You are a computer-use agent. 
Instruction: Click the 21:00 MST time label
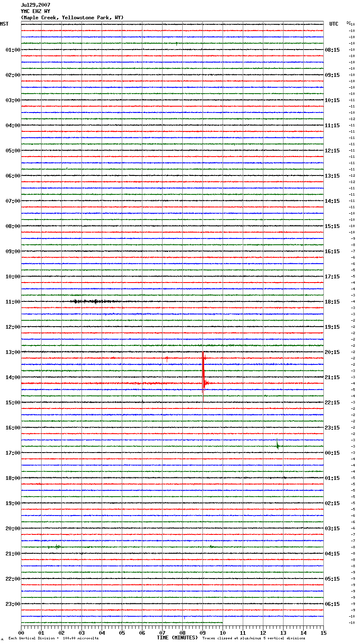13,554
